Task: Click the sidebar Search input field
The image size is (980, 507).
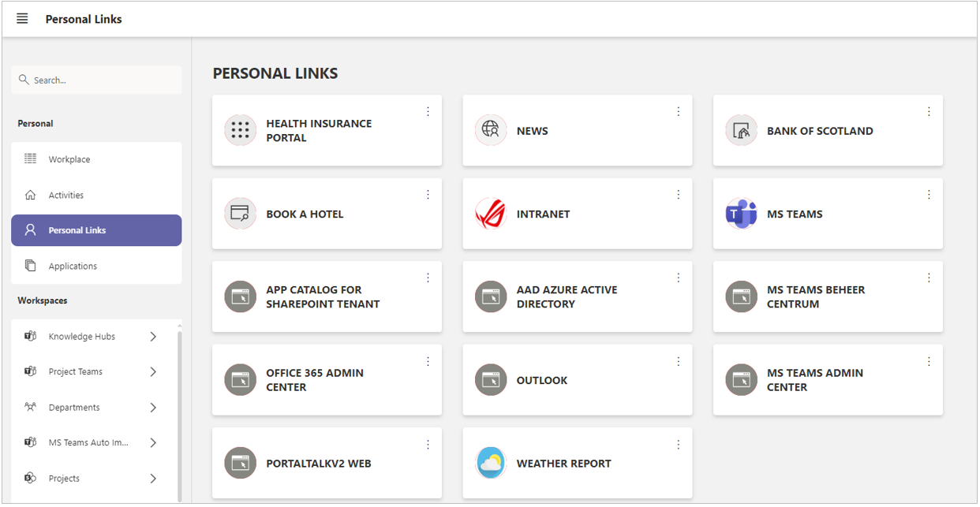Action: [96, 80]
